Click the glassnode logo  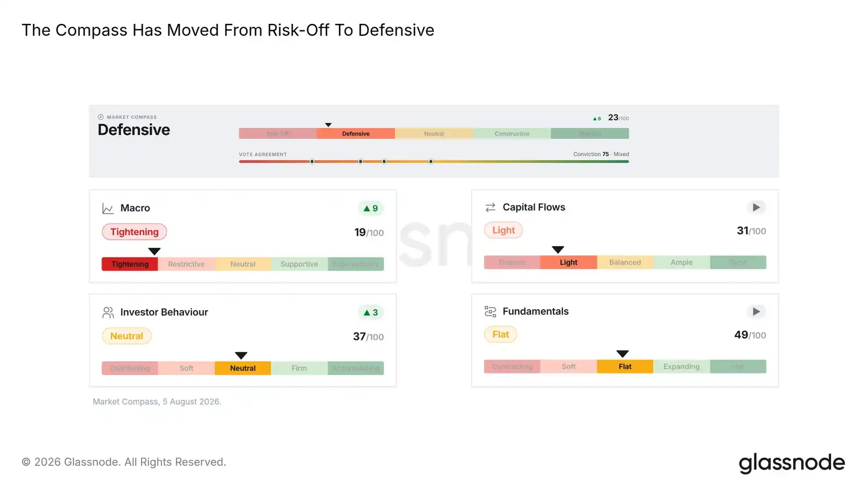(x=792, y=463)
